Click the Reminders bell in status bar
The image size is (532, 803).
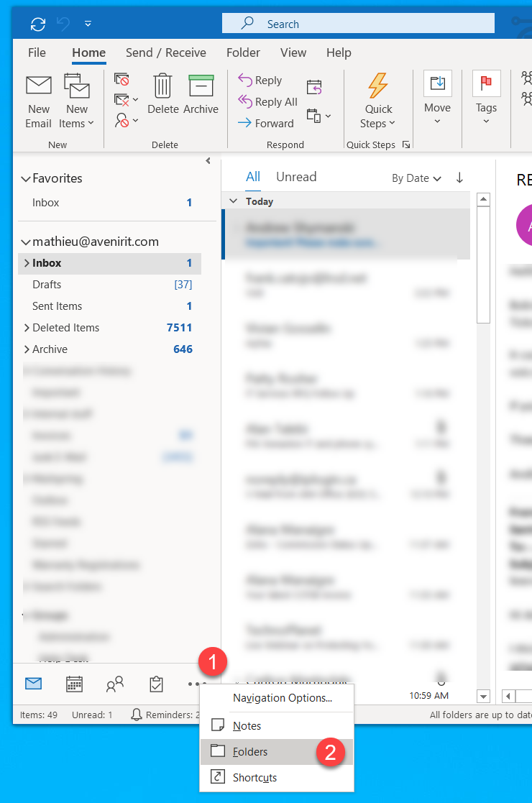136,715
